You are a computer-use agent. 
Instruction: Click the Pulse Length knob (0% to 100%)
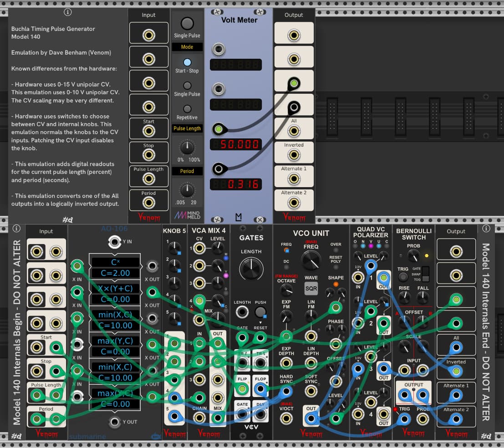click(187, 147)
